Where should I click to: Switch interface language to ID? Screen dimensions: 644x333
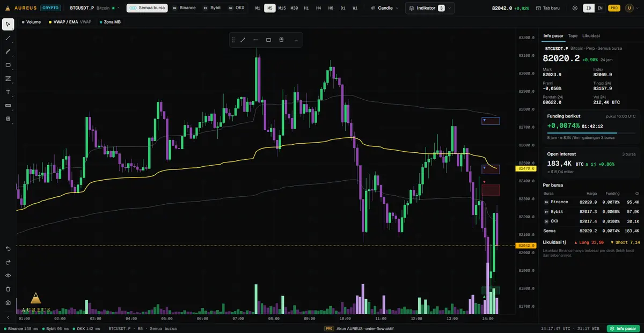click(589, 8)
